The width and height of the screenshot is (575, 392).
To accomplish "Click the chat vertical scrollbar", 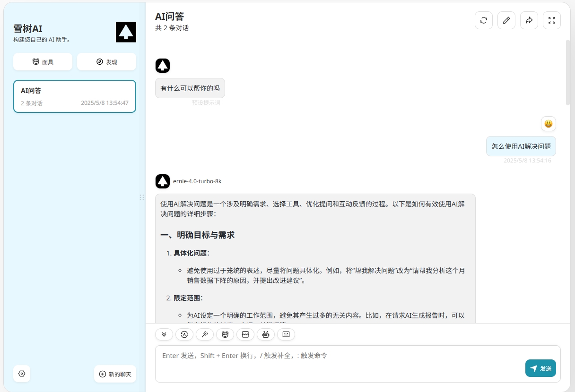I will click(x=568, y=72).
